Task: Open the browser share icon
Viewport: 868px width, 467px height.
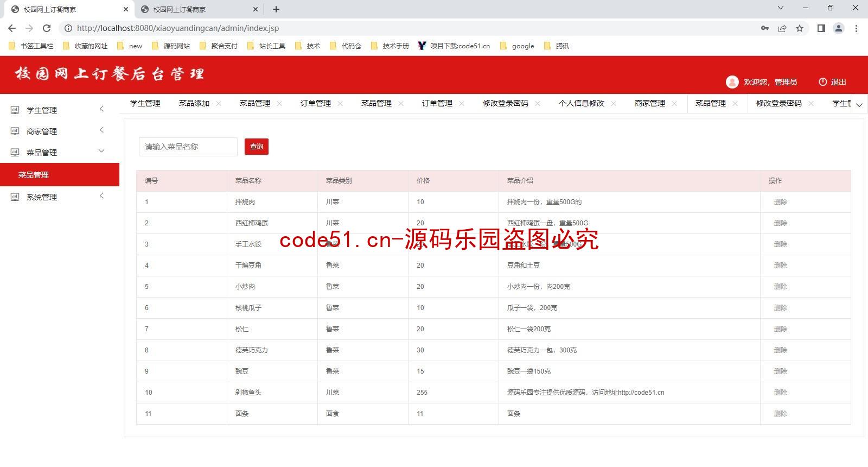Action: point(782,28)
